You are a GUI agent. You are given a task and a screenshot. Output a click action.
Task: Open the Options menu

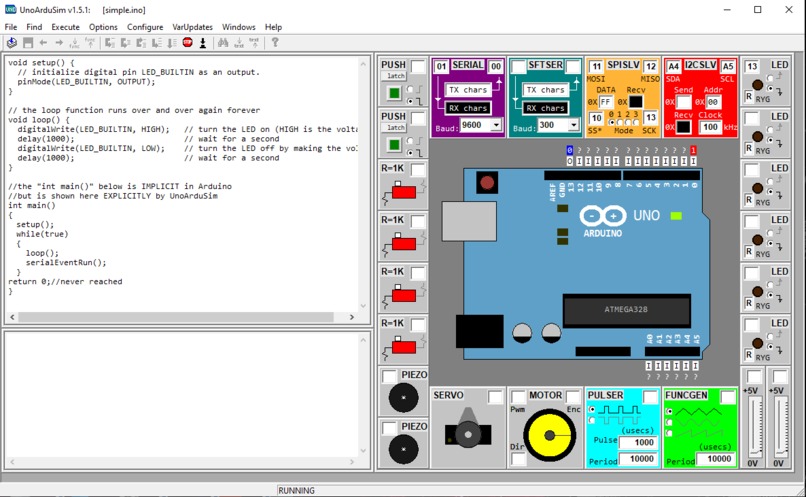103,27
